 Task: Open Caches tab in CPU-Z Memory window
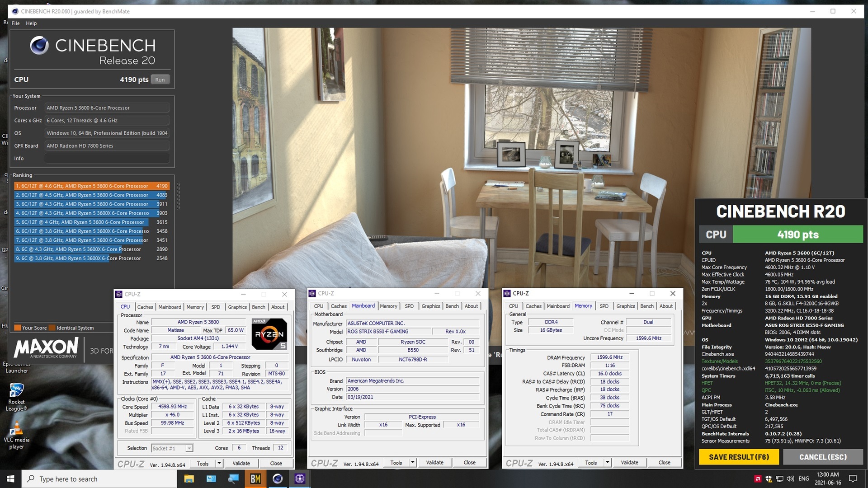pos(533,306)
